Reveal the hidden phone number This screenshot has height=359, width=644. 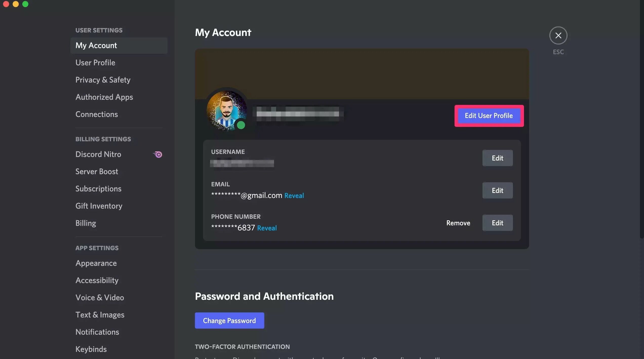pyautogui.click(x=267, y=228)
